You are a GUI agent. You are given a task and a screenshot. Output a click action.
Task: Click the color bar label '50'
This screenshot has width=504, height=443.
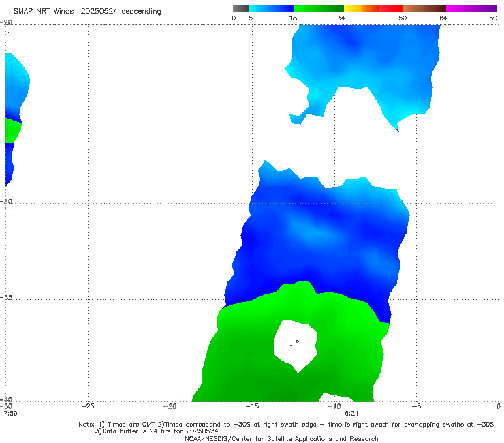pos(403,18)
